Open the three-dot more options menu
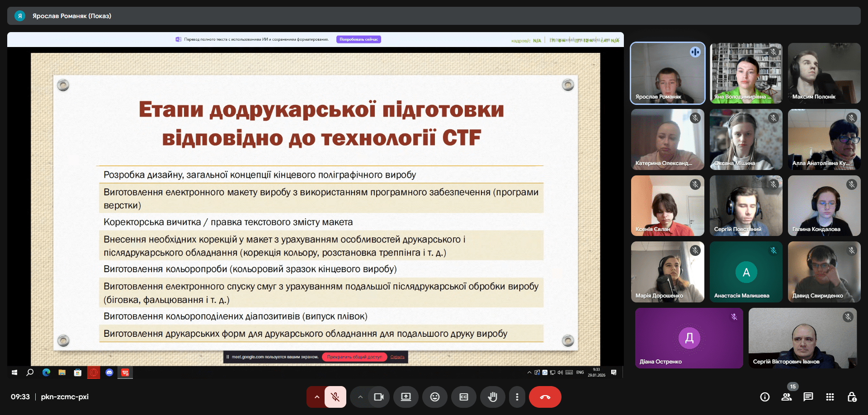This screenshot has height=415, width=868. tap(517, 397)
